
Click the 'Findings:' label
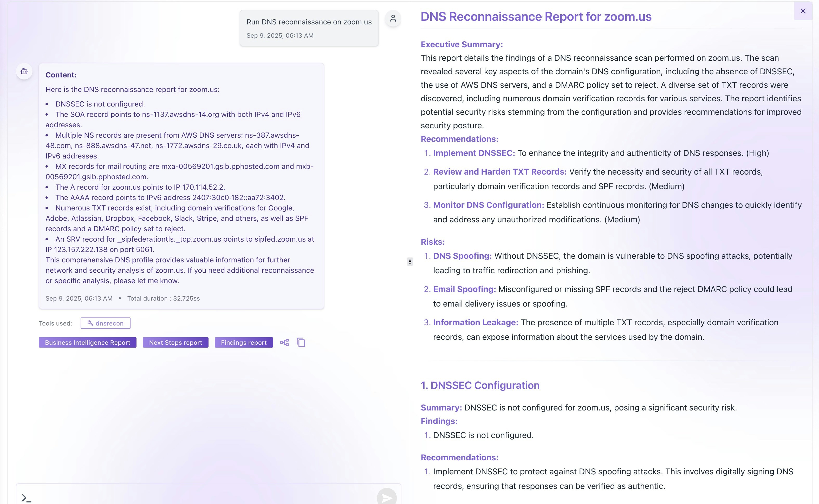click(439, 421)
